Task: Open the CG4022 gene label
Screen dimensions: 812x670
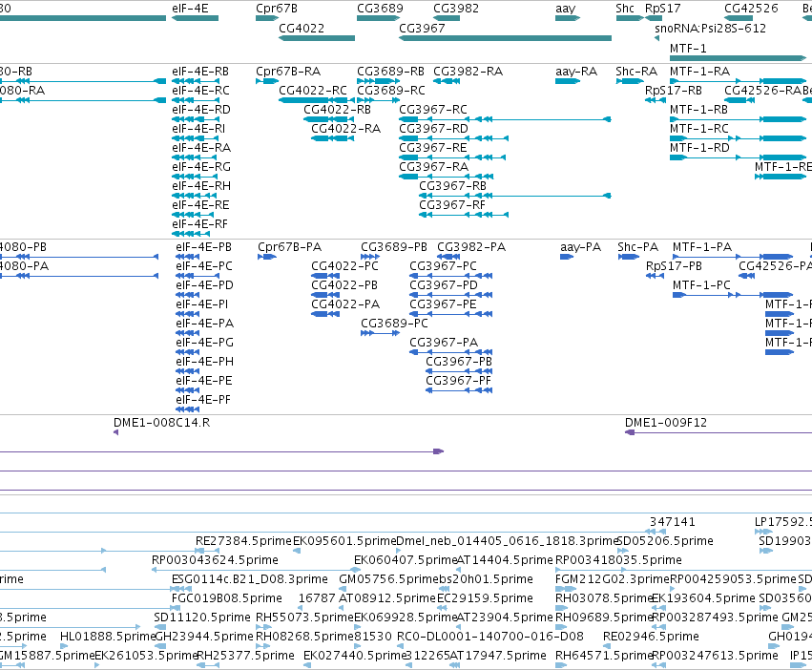Action: [302, 28]
